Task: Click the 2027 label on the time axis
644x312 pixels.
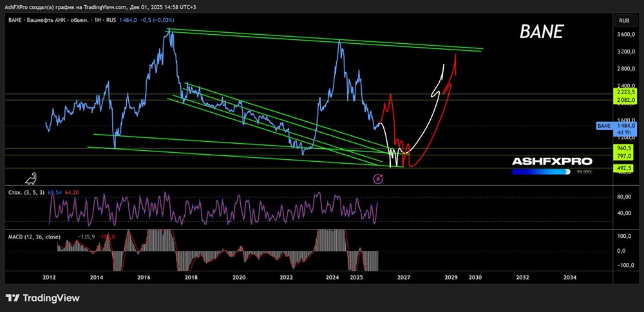Action: [x=404, y=277]
